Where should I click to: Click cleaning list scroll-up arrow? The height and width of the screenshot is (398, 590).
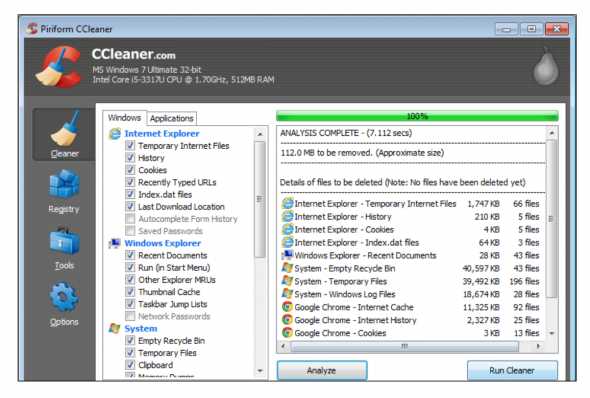pos(260,134)
